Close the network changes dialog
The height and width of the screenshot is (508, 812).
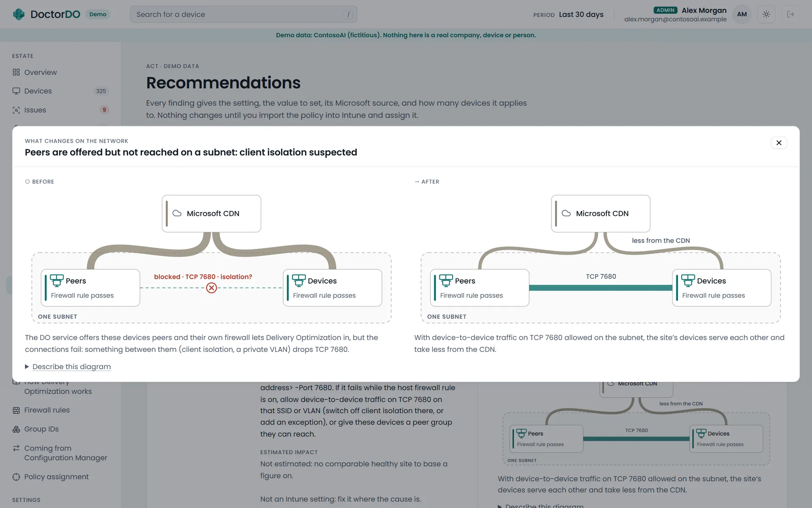click(x=779, y=143)
